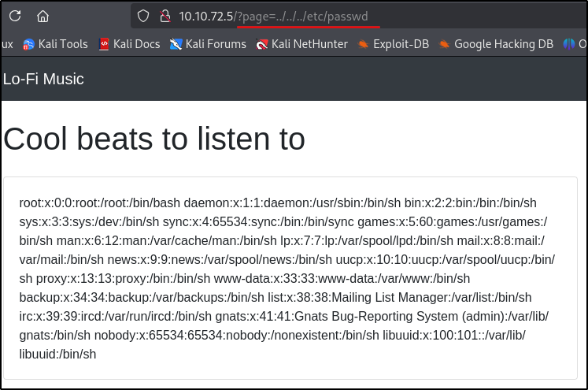Open the Kali Docs bookmark
Viewport: 588px width, 390px height.
point(130,44)
